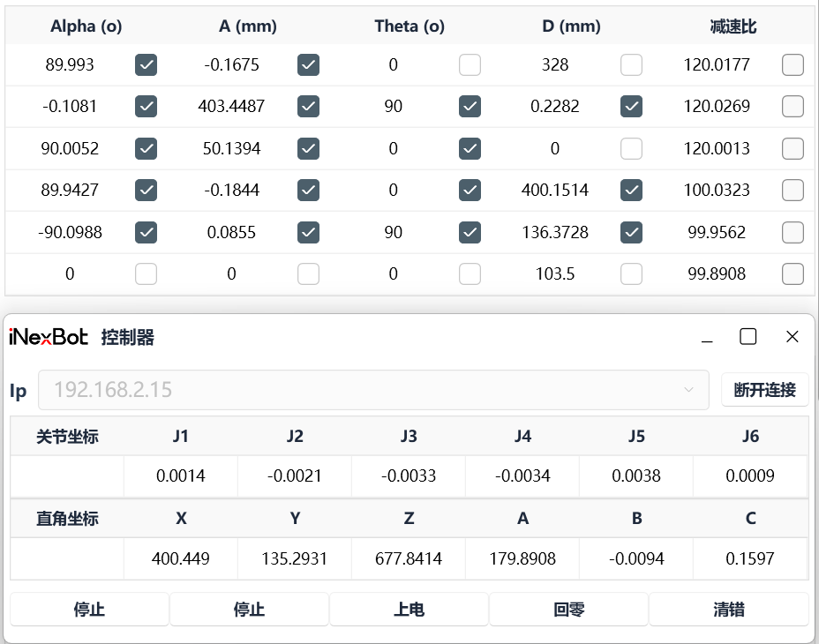
Task: Toggle the checkbox beside A value -0.1844
Action: 308,191
